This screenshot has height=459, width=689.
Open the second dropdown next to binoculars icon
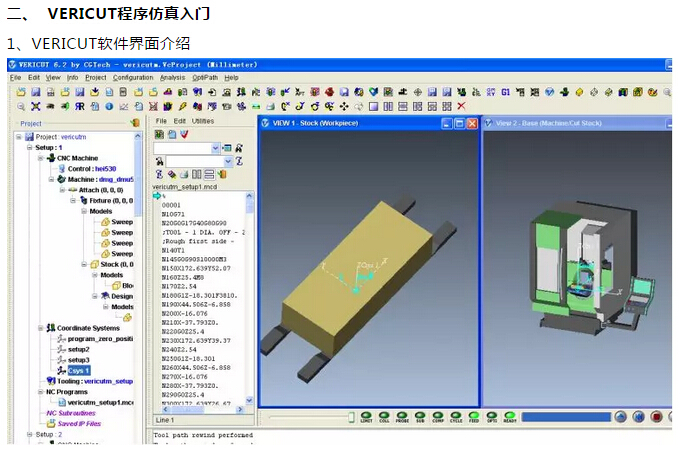[x=228, y=162]
